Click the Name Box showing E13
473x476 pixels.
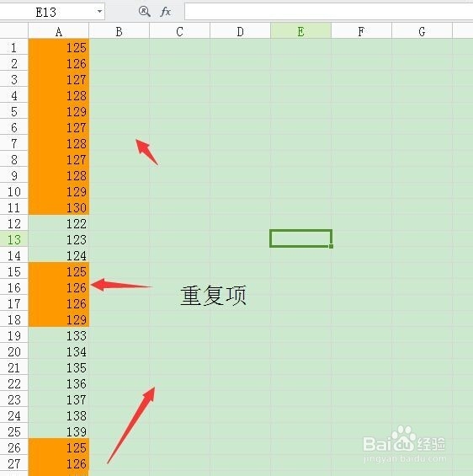click(x=52, y=12)
